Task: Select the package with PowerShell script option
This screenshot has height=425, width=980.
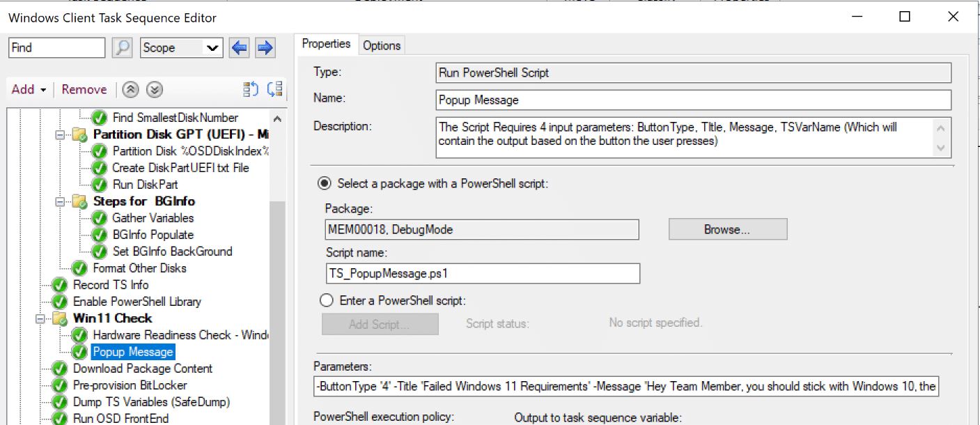Action: pyautogui.click(x=325, y=184)
